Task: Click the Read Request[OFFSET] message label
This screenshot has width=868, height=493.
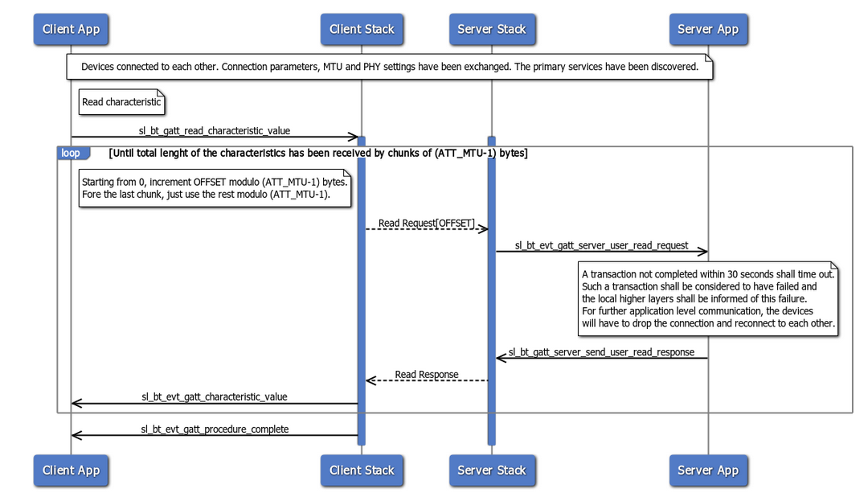Action: 427,223
